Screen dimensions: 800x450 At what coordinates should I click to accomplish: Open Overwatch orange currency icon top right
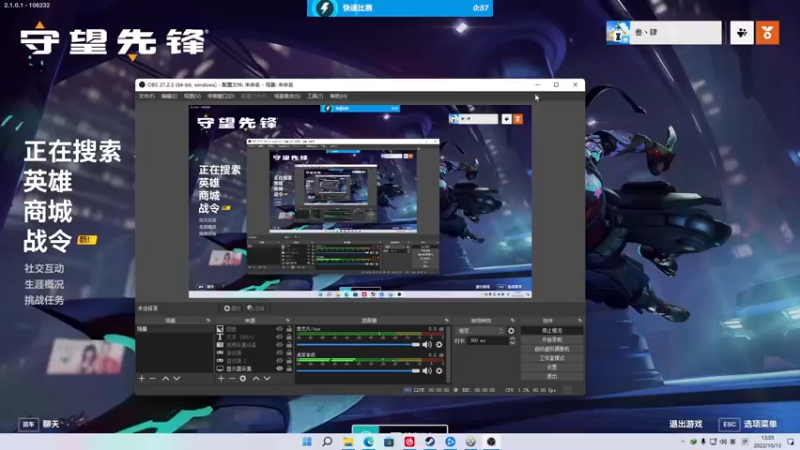[x=767, y=33]
